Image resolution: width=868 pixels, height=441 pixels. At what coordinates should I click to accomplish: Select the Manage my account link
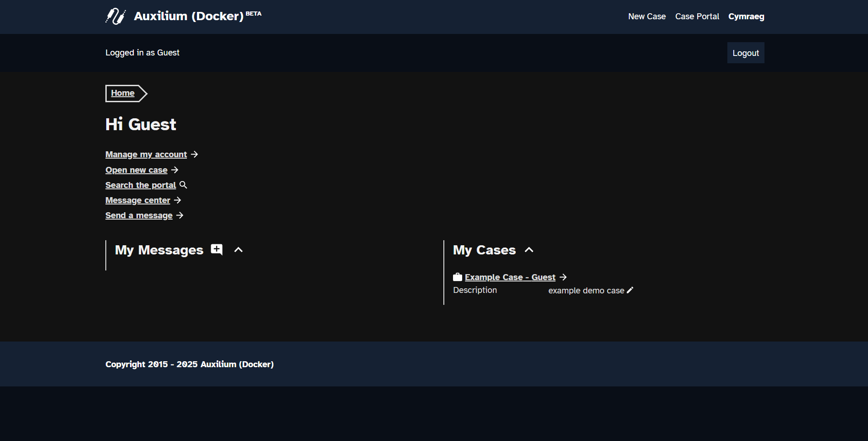pos(146,154)
